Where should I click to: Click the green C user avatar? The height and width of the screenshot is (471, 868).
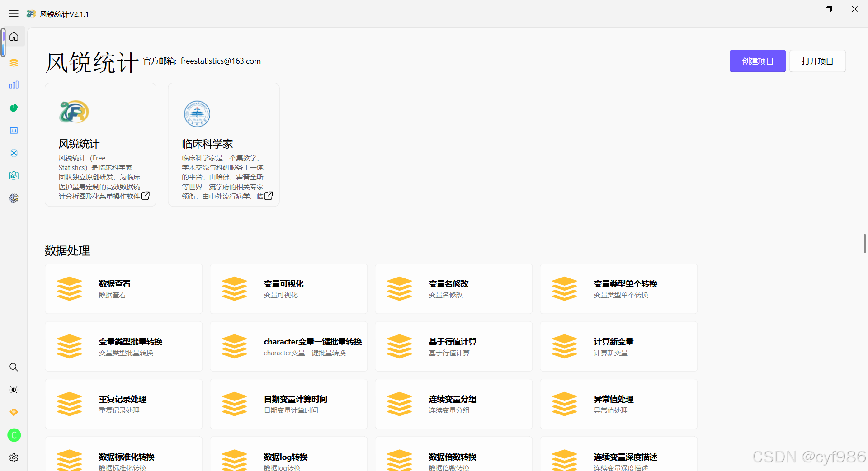pos(14,435)
